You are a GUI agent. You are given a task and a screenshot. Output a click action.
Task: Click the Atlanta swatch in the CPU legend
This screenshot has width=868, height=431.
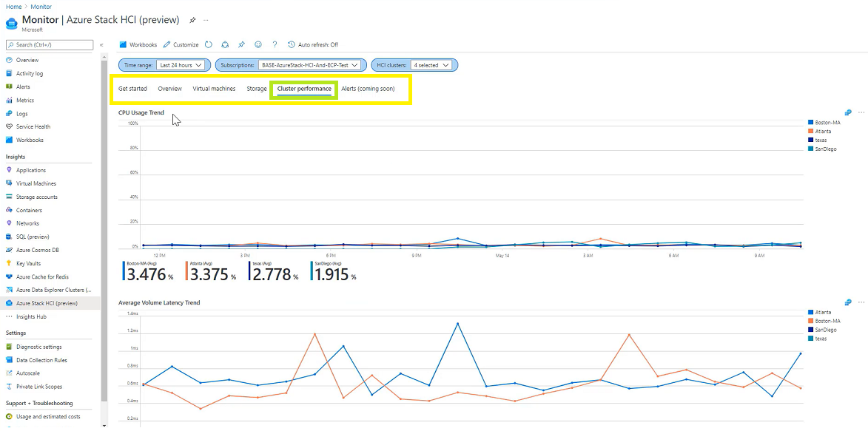(811, 131)
